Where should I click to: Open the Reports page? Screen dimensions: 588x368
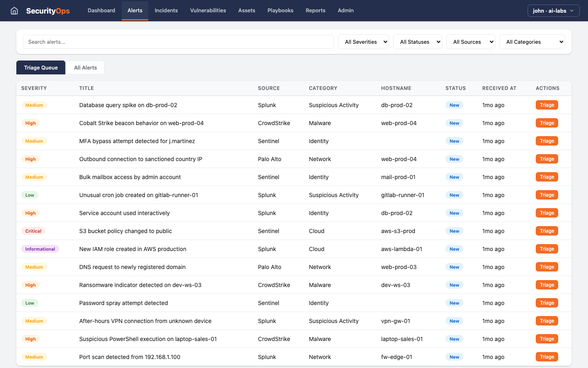[x=315, y=10]
